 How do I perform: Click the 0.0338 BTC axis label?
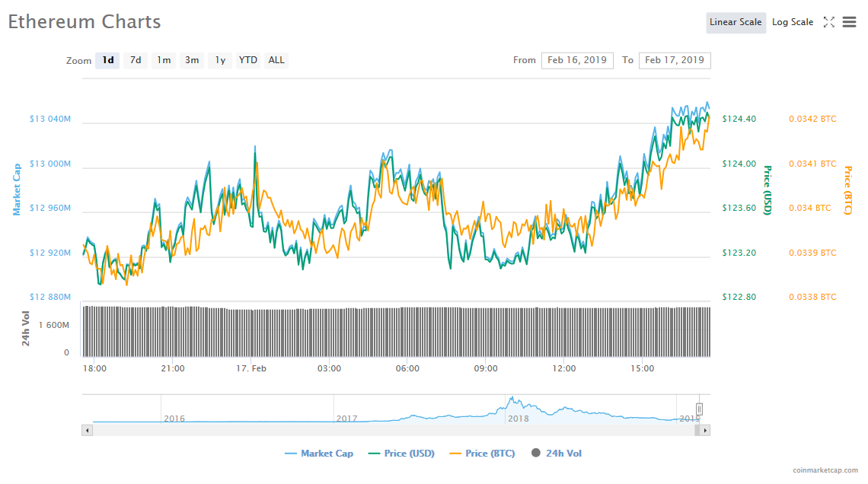812,297
